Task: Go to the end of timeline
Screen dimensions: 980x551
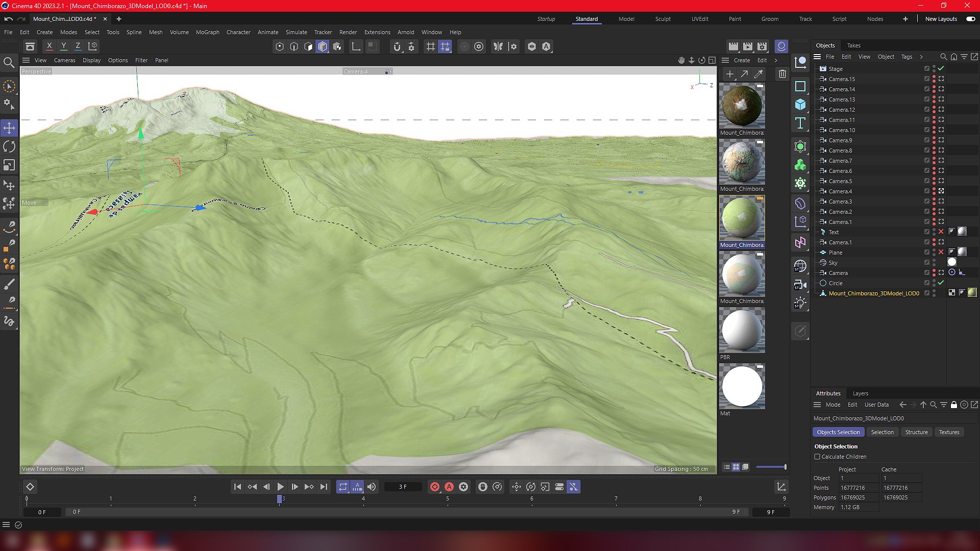Action: click(x=324, y=487)
